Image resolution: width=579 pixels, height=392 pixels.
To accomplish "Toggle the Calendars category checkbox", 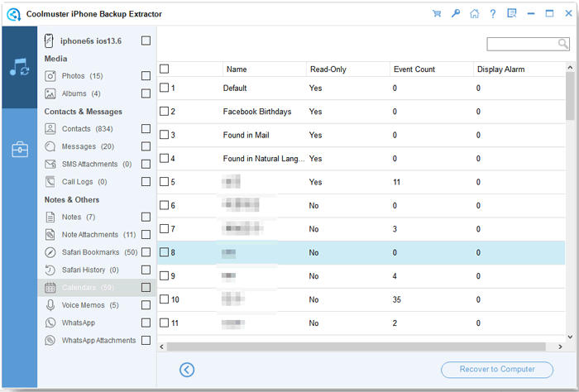I will point(146,287).
